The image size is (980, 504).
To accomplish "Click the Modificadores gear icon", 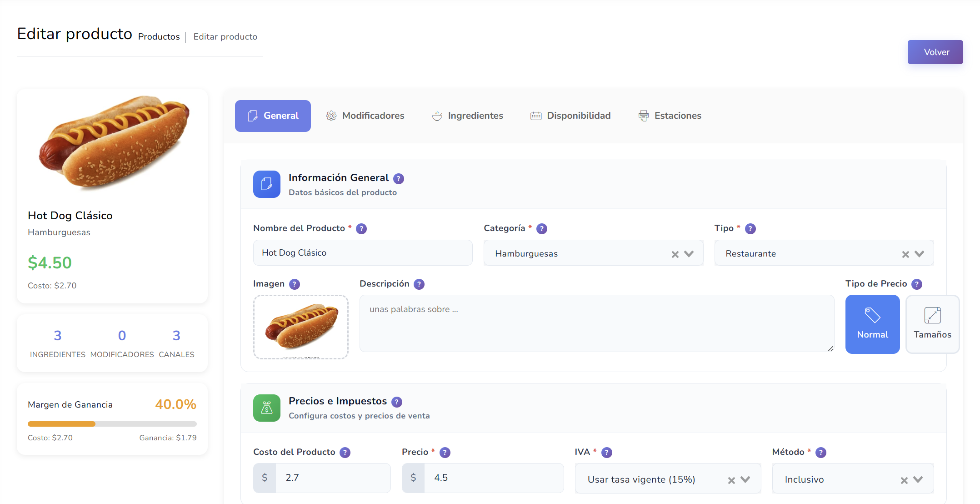I will (x=331, y=116).
